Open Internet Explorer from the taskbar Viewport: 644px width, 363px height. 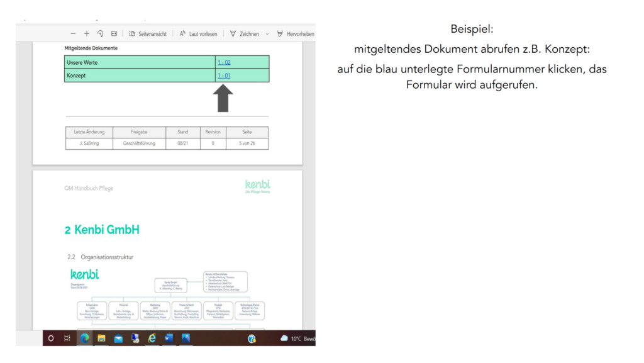[152, 338]
